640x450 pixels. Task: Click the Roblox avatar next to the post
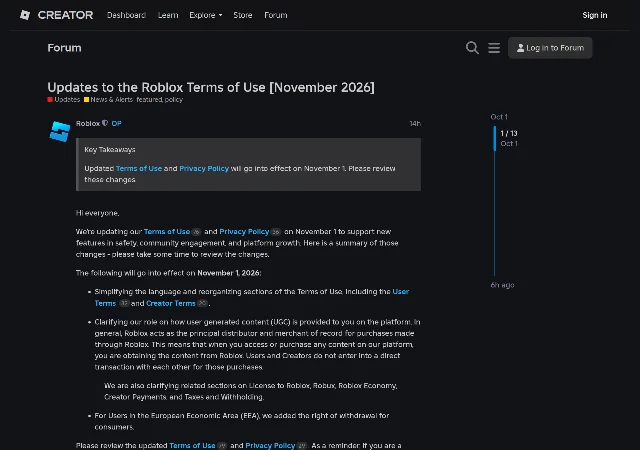pos(60,131)
